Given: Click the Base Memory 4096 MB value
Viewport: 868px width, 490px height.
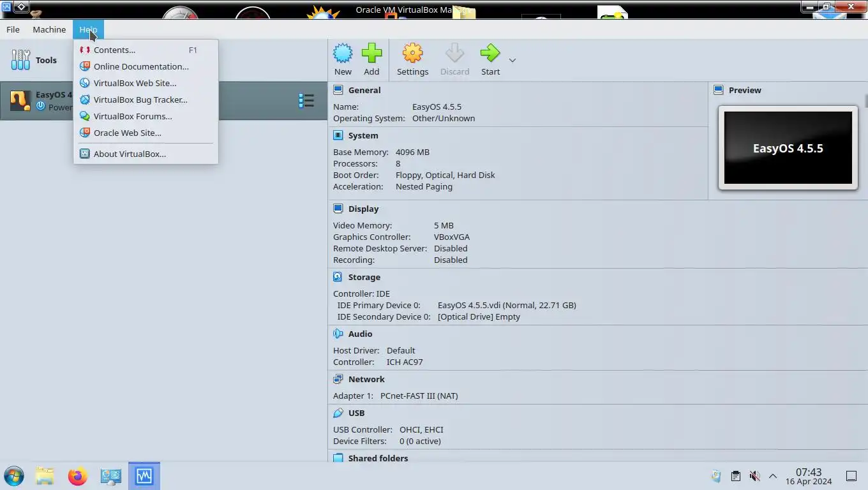Looking at the screenshot, I should pyautogui.click(x=412, y=152).
